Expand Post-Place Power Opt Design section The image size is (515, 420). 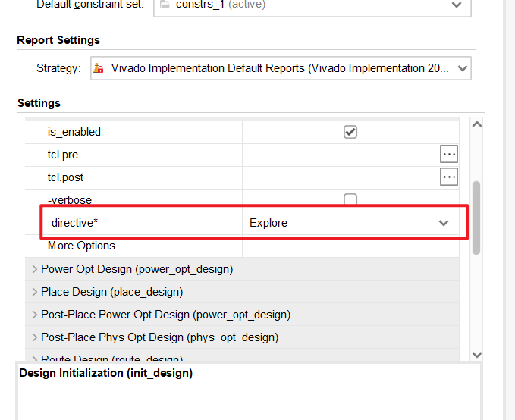[x=34, y=315]
